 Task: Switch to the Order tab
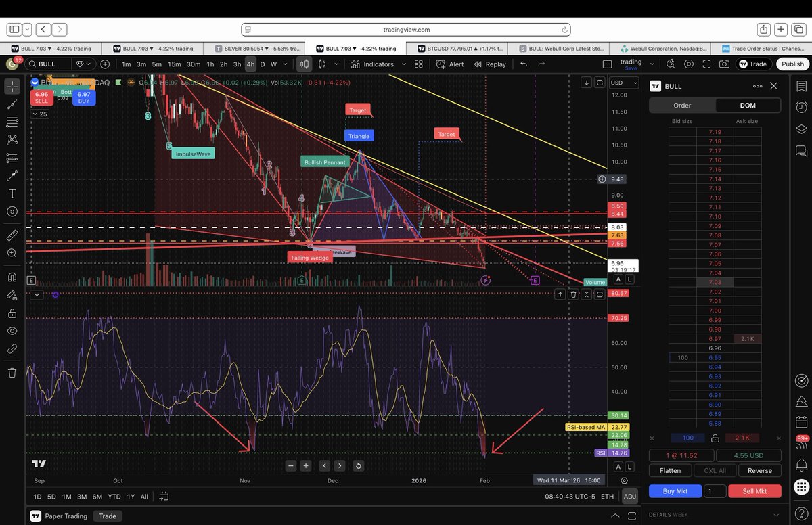click(x=682, y=106)
